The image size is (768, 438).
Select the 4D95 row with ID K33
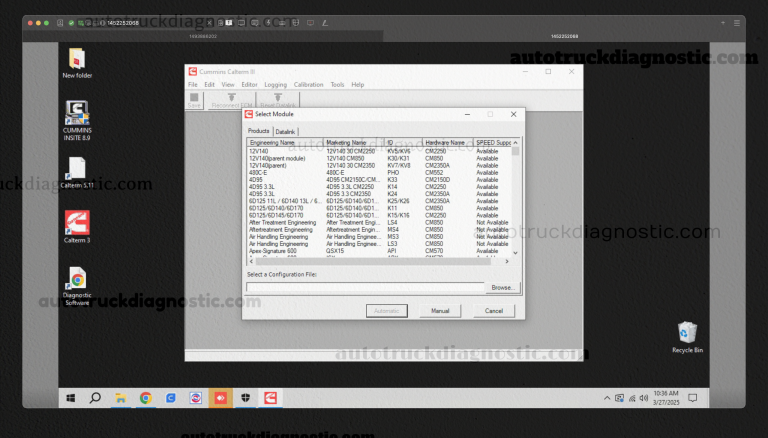380,180
